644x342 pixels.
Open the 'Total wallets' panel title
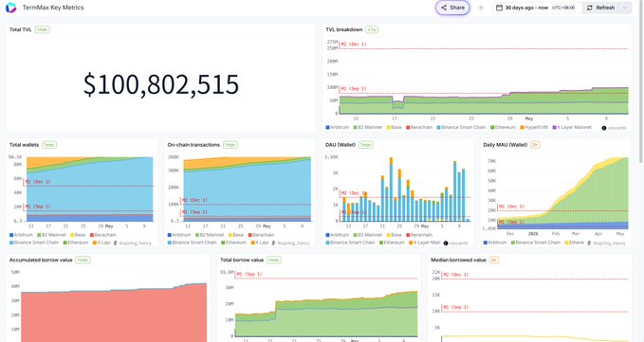pyautogui.click(x=25, y=145)
